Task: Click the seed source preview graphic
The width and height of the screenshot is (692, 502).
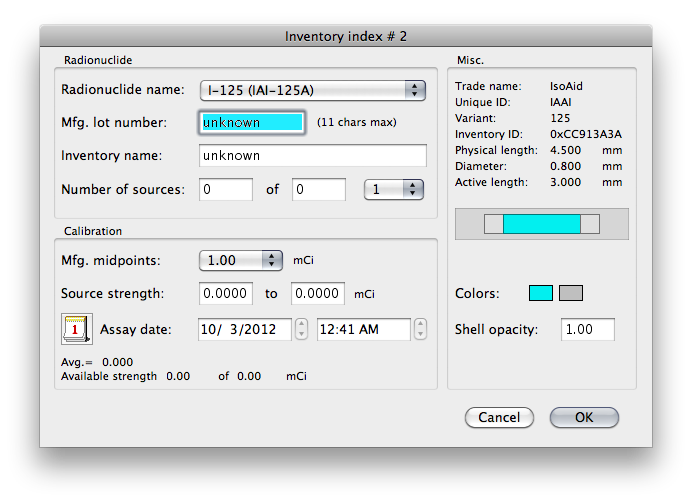Action: click(542, 224)
